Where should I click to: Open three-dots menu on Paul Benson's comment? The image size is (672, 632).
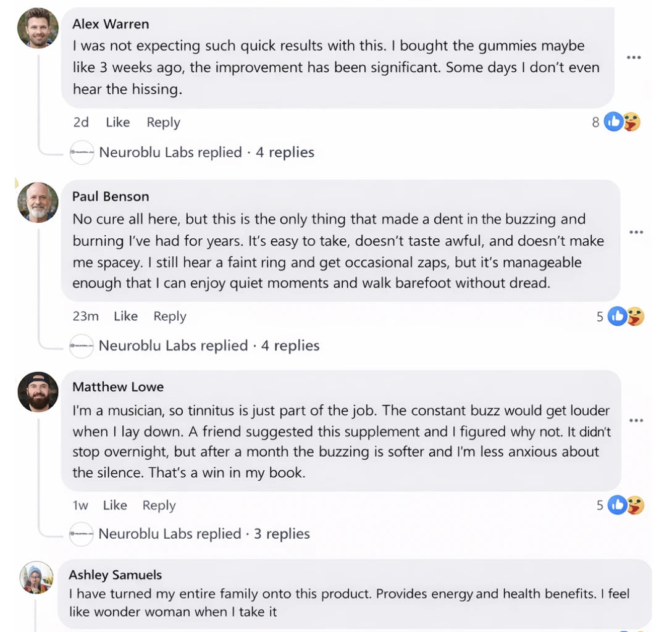pos(636,232)
